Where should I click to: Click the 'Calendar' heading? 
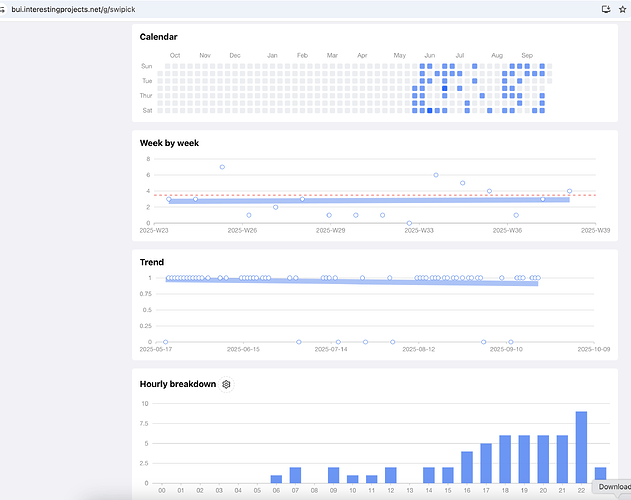click(x=159, y=37)
